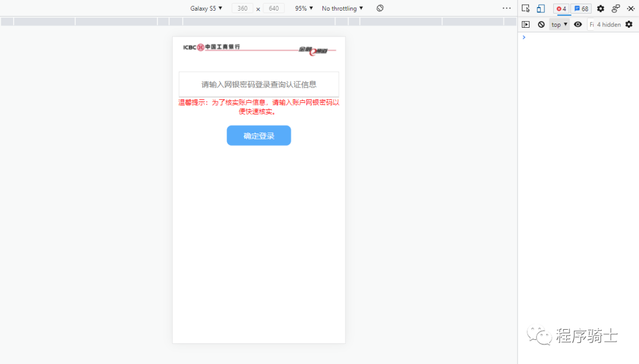639x364 pixels.
Task: Open DevTools settings with the gear icon
Action: coord(600,8)
